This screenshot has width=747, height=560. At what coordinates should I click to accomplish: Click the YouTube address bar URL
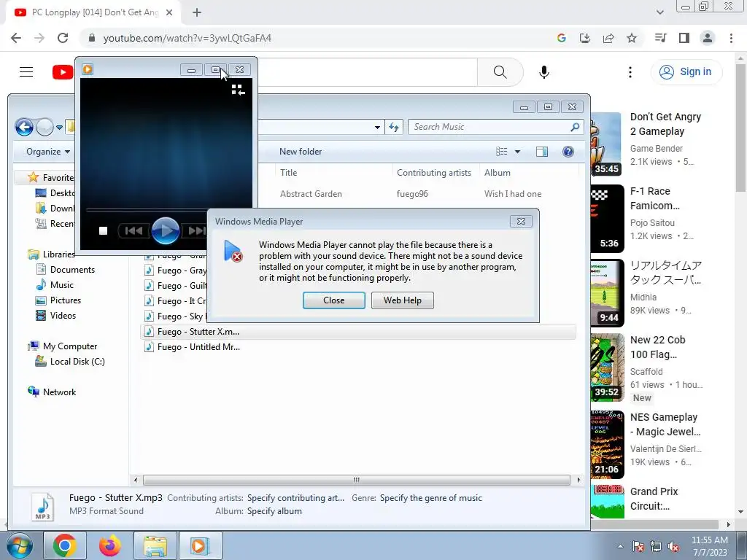click(187, 38)
